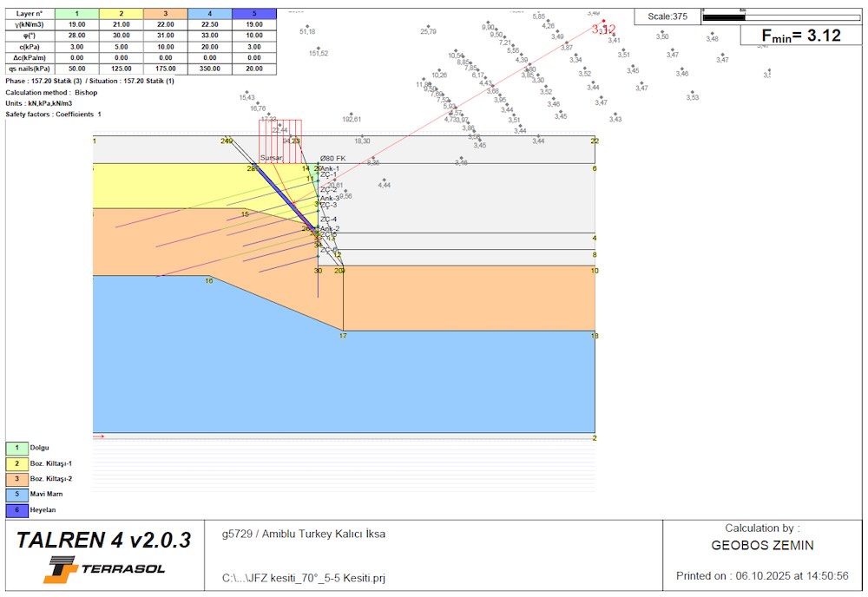Image resolution: width=868 pixels, height=597 pixels.
Task: Click the Scale:375 box
Action: (x=667, y=16)
